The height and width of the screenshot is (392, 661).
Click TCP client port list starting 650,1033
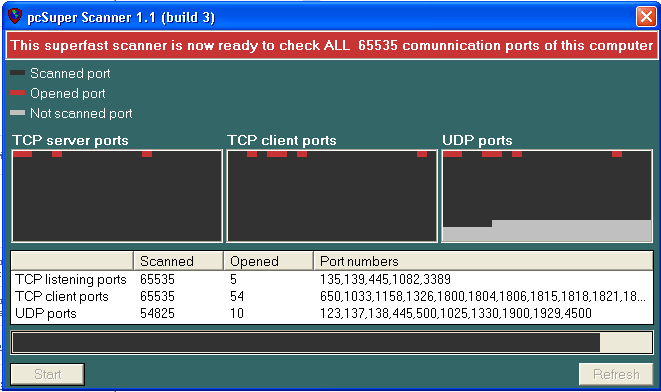click(x=483, y=296)
